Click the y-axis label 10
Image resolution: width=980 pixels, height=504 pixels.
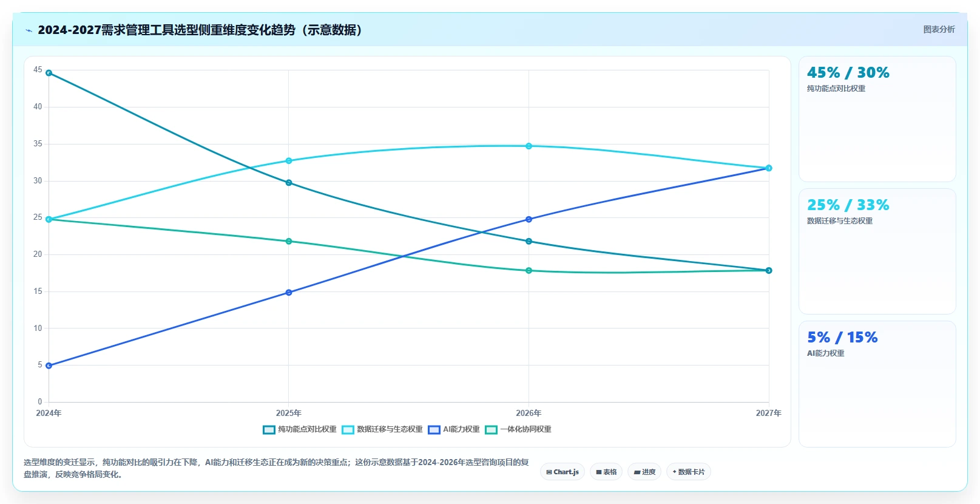click(x=38, y=329)
